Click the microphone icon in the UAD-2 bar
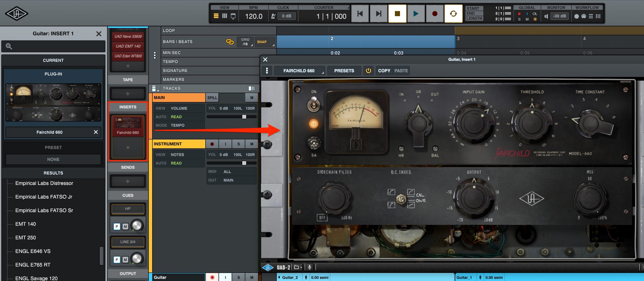644x281 pixels. coord(309,267)
